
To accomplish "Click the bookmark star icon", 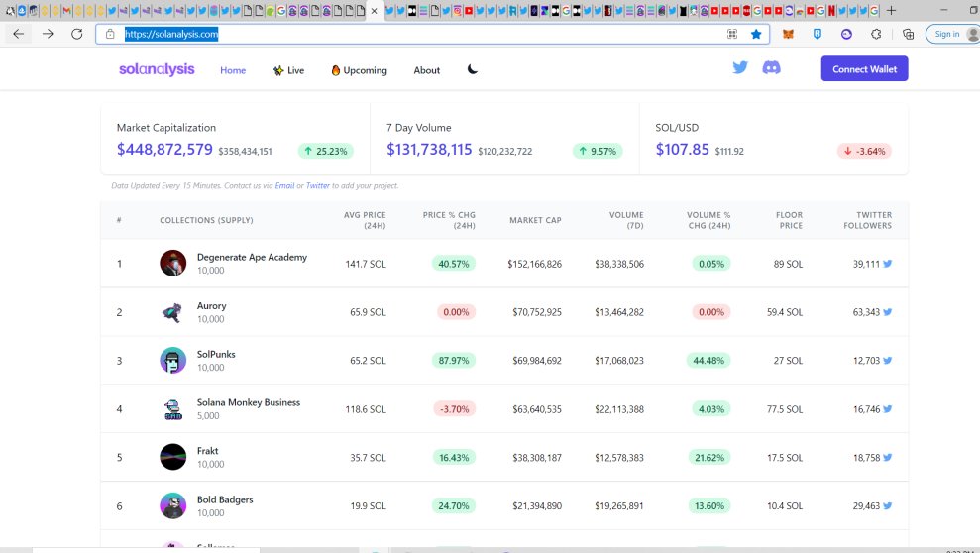I will [756, 34].
